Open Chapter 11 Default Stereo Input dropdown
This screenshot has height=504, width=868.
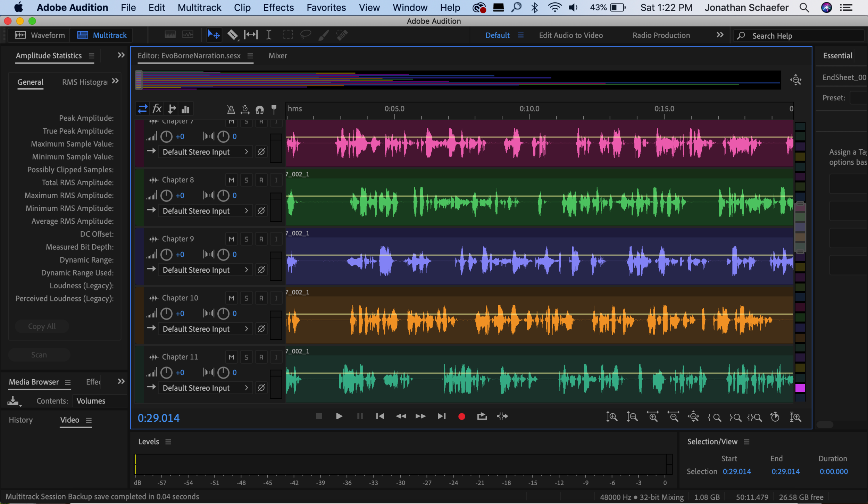tap(205, 388)
